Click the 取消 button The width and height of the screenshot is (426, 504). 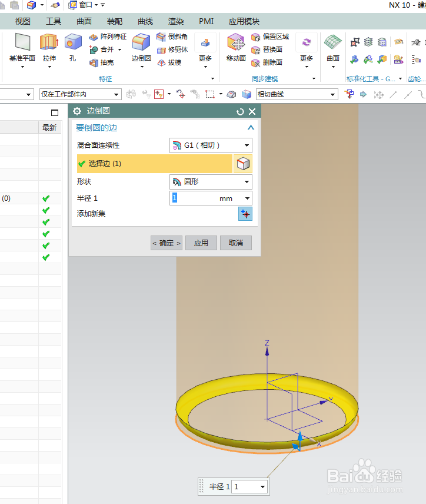[236, 243]
